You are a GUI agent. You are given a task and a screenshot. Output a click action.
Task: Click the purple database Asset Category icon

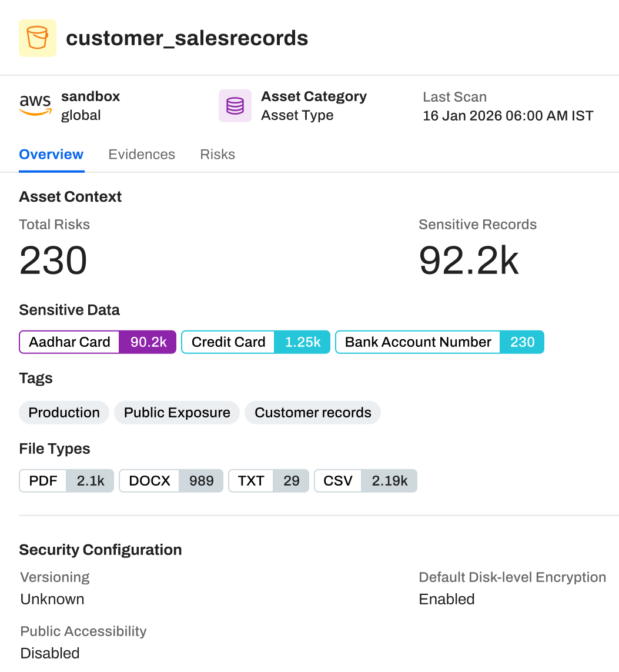[x=235, y=105]
